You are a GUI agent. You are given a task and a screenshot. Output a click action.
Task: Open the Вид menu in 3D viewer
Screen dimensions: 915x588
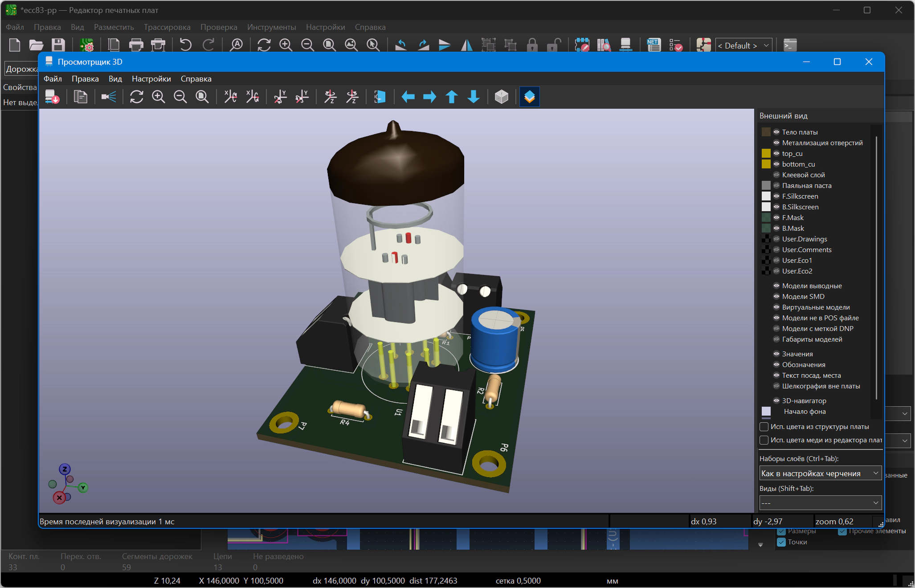coord(115,79)
